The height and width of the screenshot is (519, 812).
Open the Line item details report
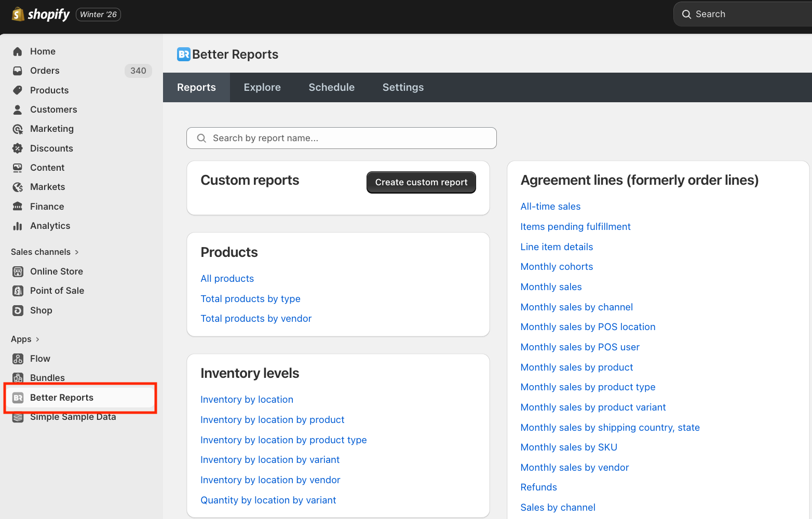[557, 247]
